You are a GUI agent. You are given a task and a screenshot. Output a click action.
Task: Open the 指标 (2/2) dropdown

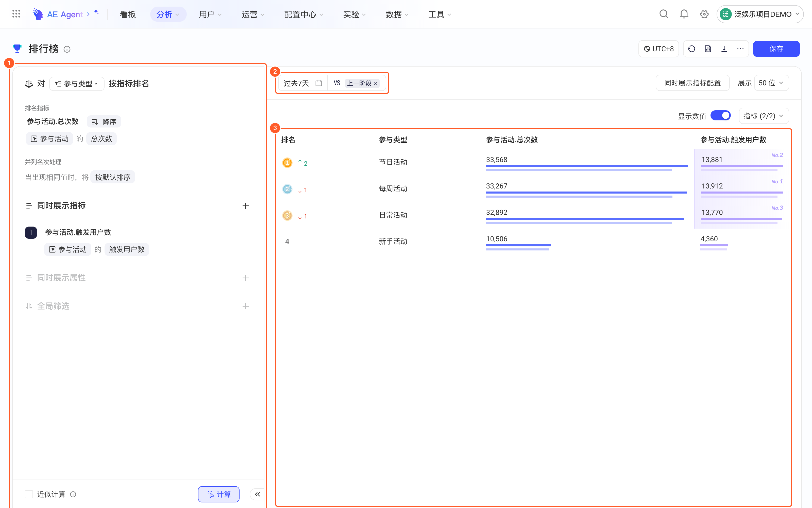tap(763, 116)
